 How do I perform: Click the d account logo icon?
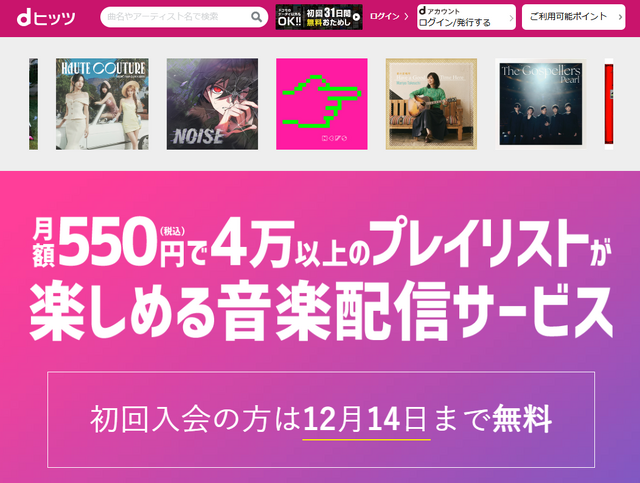[x=422, y=11]
